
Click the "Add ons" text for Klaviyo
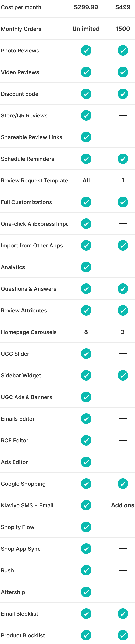coord(122,505)
